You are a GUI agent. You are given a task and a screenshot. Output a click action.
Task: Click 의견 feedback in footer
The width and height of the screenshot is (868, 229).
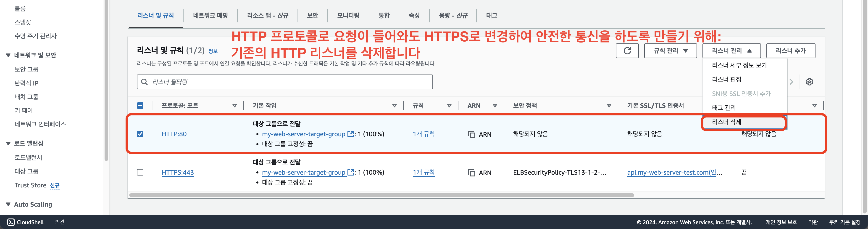click(x=60, y=222)
